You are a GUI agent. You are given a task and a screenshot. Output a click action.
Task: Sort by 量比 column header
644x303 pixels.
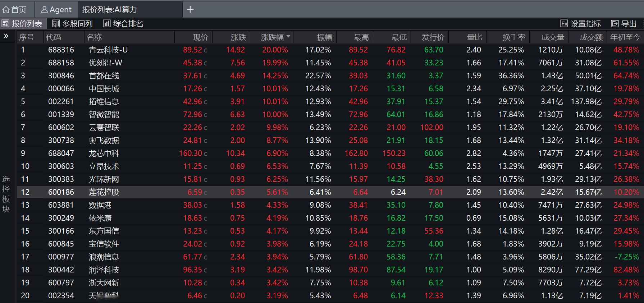[474, 37]
